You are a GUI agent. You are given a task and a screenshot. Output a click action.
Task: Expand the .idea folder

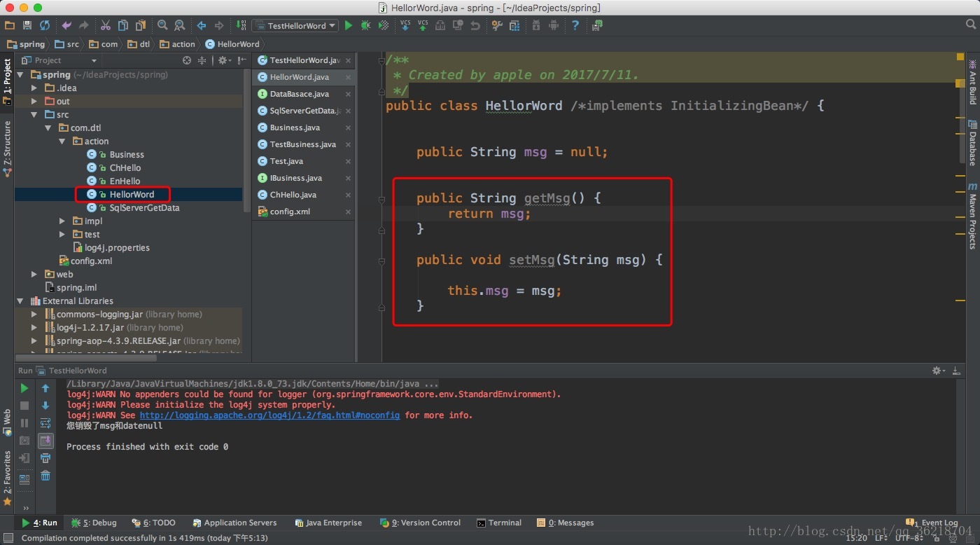coord(34,88)
